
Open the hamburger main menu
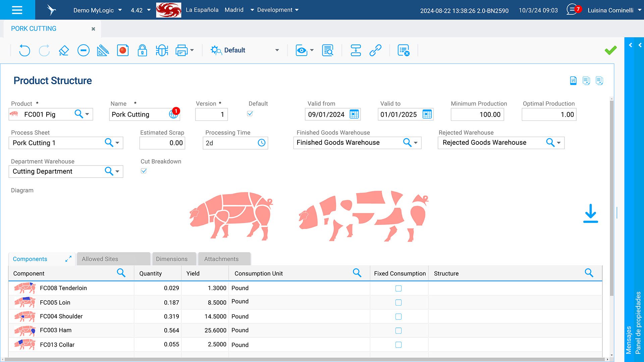[x=17, y=10]
